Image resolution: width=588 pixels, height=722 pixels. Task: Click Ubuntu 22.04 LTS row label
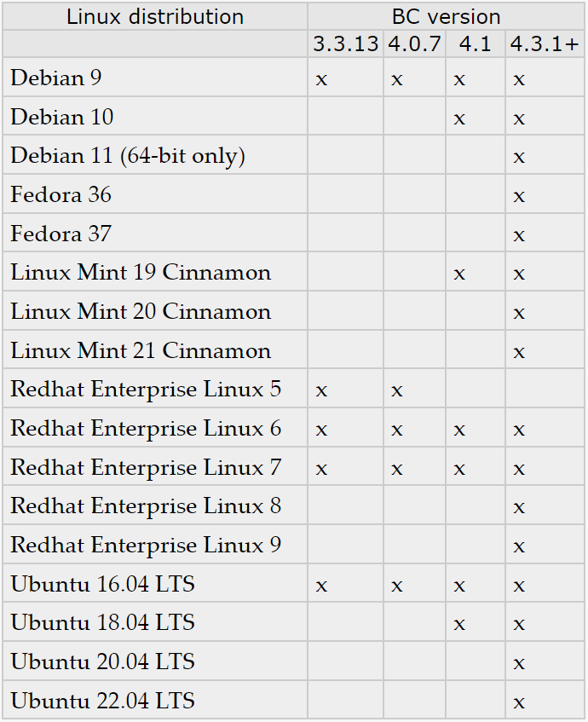tap(102, 701)
